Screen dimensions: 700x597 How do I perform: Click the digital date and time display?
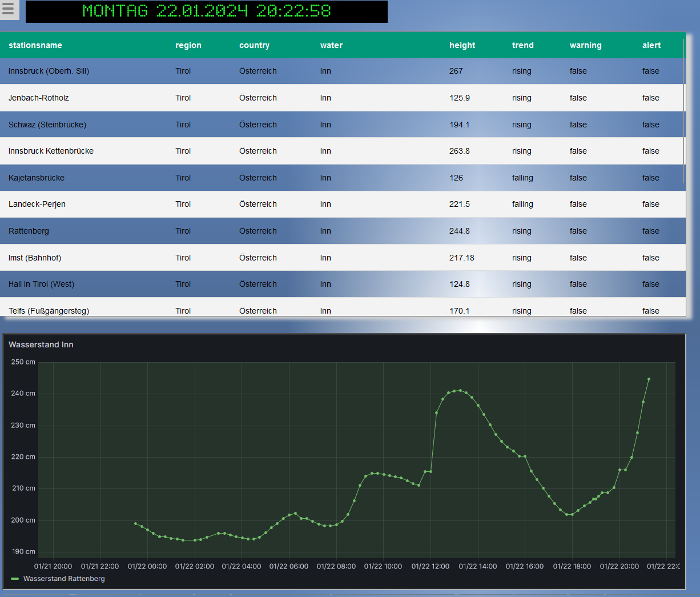(x=206, y=11)
